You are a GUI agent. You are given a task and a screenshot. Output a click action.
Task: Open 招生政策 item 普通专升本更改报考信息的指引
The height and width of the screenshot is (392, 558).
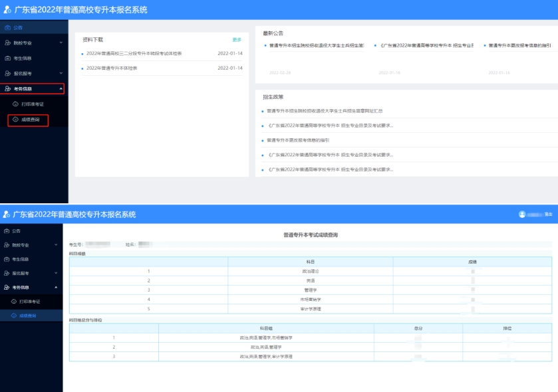point(298,140)
